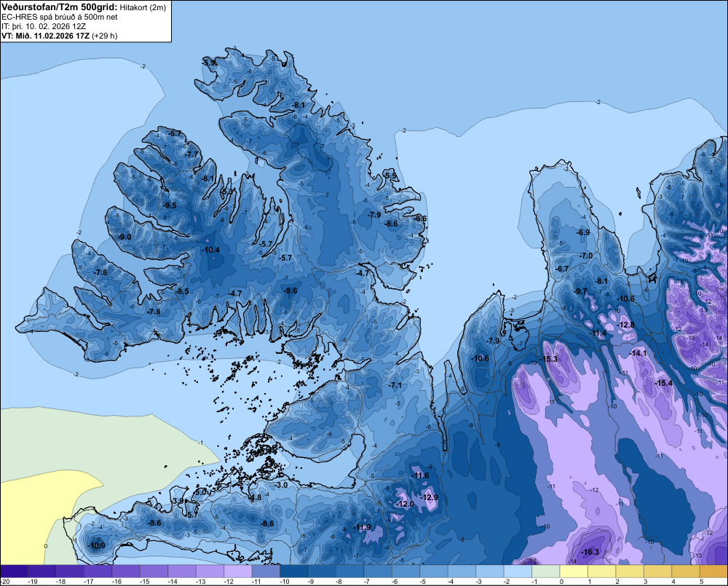
Task: Click the orange legend swatch above 5
Action: coord(713,571)
